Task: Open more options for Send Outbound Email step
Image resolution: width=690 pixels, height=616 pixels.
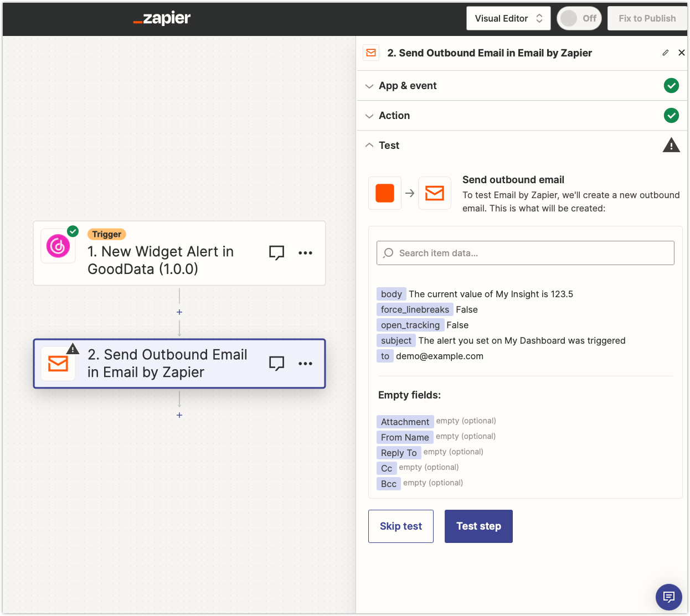Action: tap(305, 364)
